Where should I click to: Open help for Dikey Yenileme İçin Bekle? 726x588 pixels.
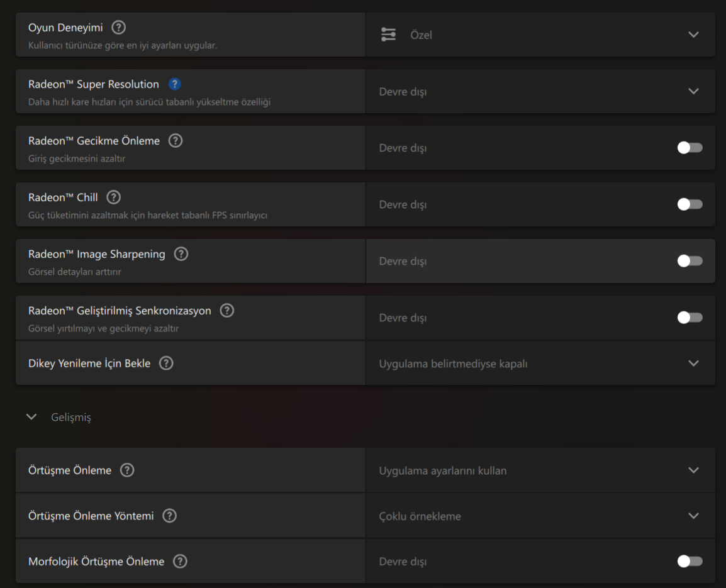(165, 363)
